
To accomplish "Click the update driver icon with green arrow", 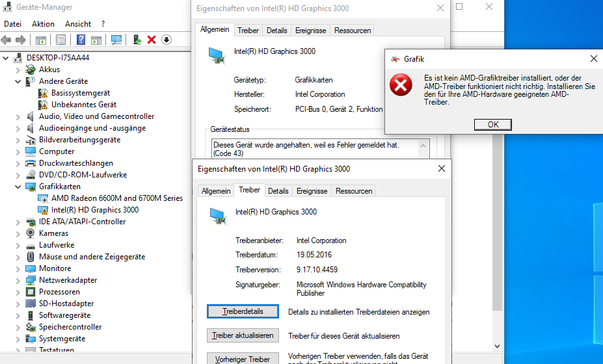I will click(137, 40).
